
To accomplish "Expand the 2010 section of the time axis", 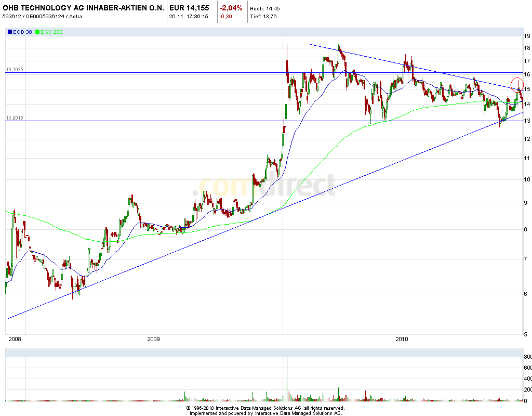I will point(402,339).
